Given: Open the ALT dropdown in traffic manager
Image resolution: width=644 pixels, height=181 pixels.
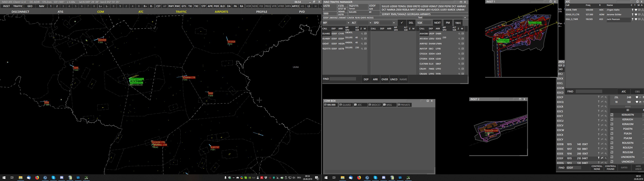Looking at the screenshot, I should (x=370, y=23).
